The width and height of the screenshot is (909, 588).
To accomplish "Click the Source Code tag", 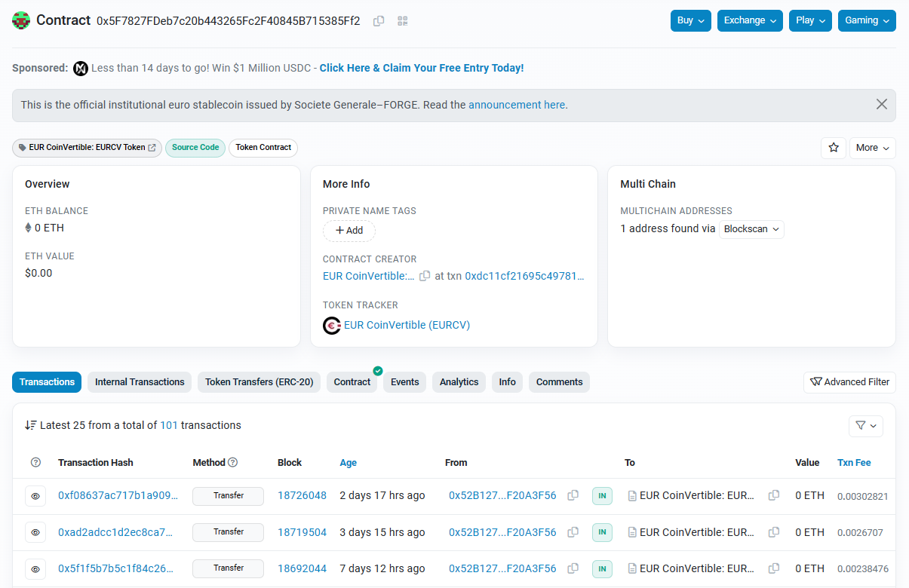I will 195,148.
